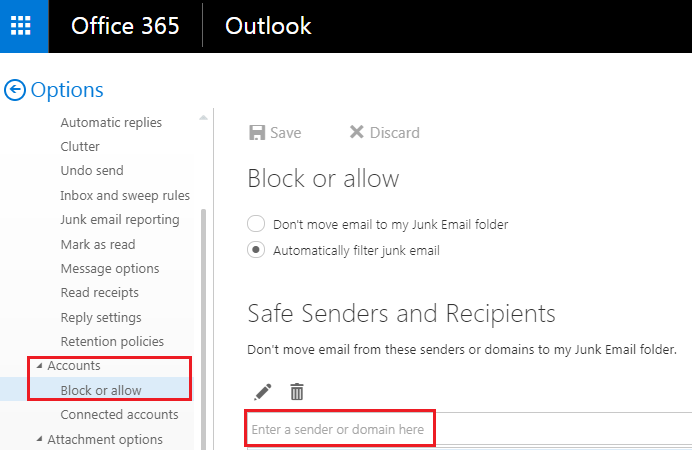This screenshot has height=450, width=692.
Task: Collapse the Attachment options section
Action: 39,439
